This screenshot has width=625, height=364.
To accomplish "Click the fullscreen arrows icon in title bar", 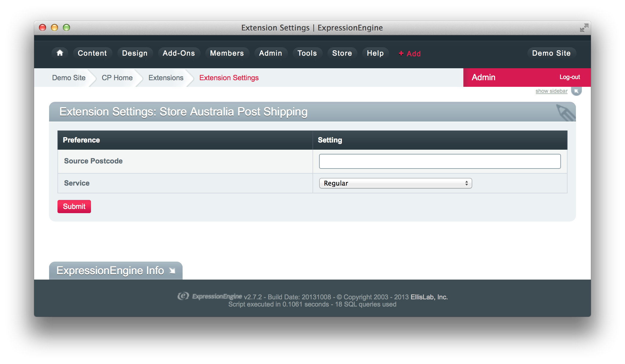I will (584, 28).
